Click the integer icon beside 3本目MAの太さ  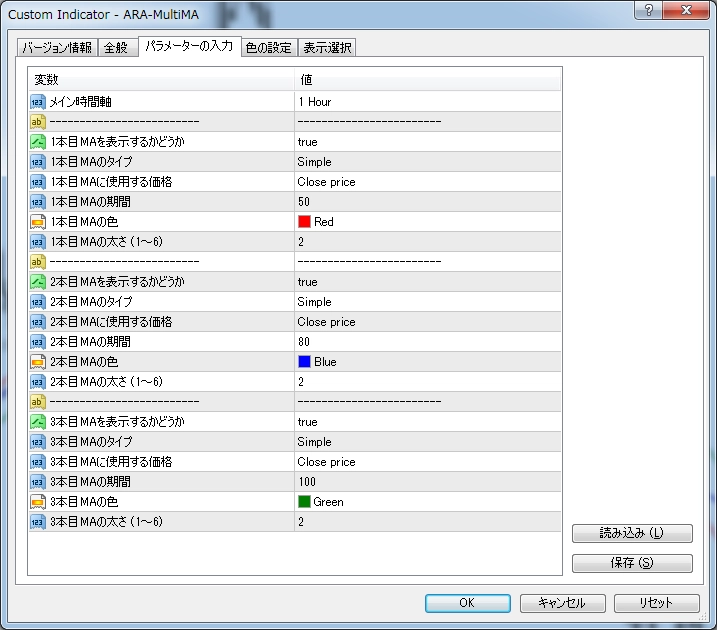pos(38,522)
